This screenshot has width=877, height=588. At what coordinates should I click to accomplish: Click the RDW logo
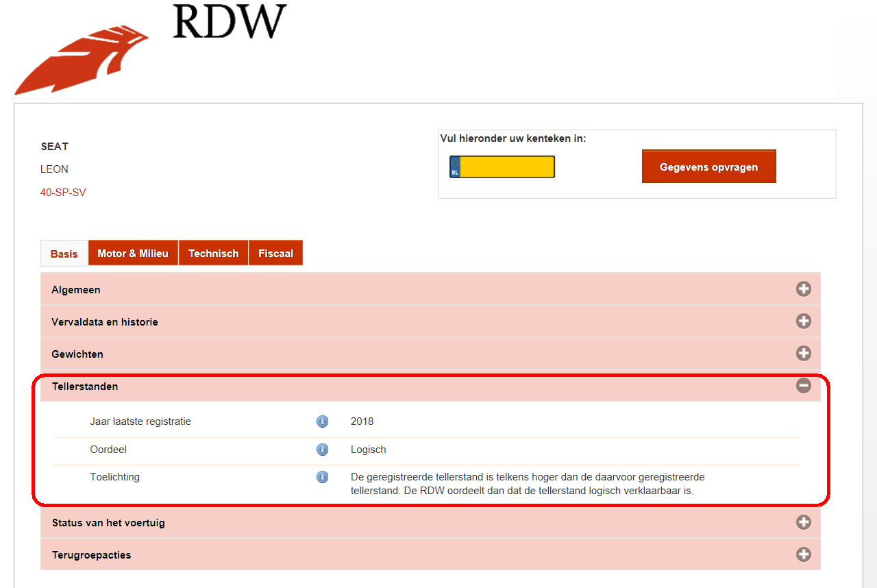[150, 49]
